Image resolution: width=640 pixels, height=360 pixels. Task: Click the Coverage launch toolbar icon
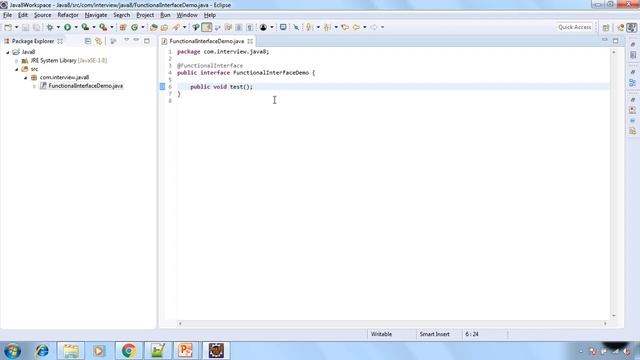click(x=85, y=27)
